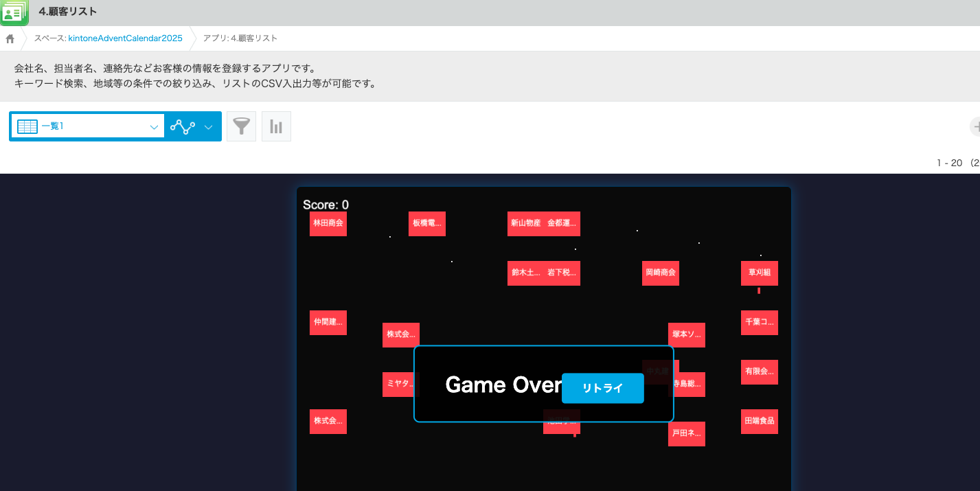
Task: Add a record with the circular plus icon
Action: 977,126
